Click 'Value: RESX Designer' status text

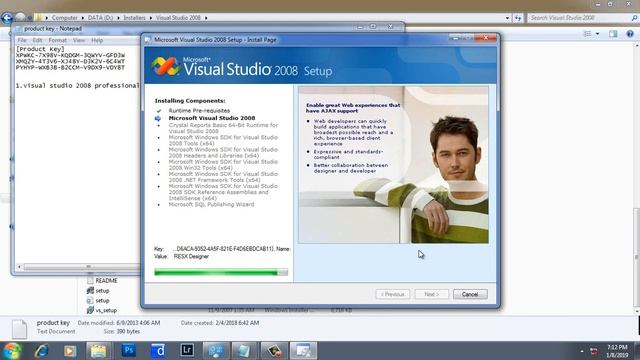182,257
